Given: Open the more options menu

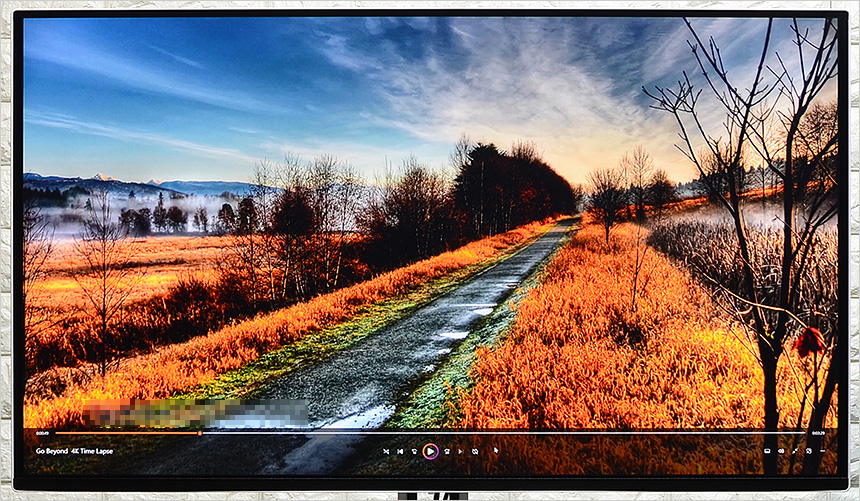Looking at the screenshot, I should point(822,451).
